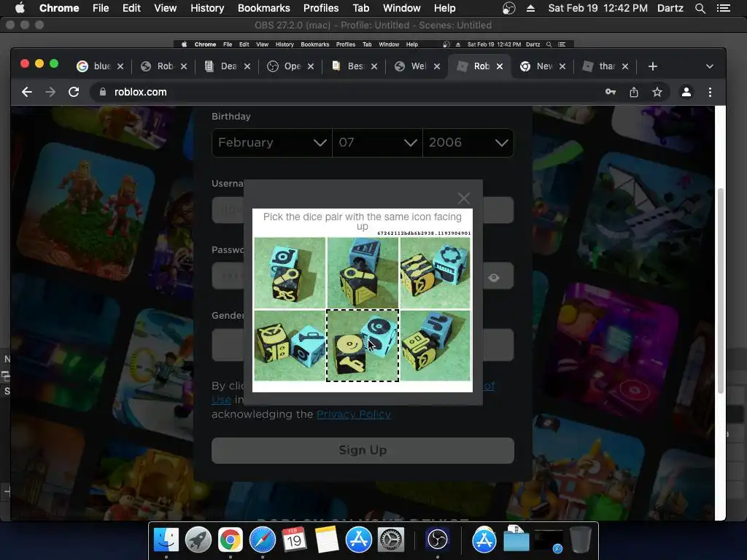This screenshot has height=560, width=747.
Task: Open the Window menu
Action: [401, 8]
